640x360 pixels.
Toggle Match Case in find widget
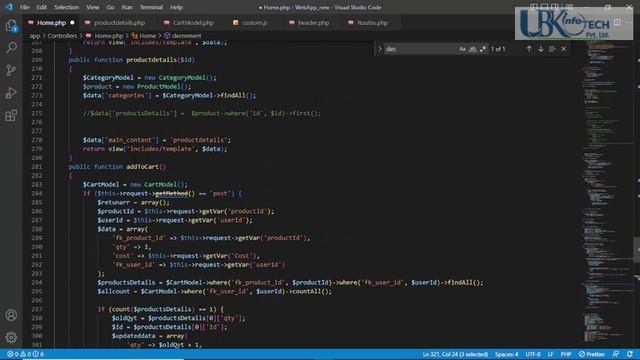tap(462, 49)
